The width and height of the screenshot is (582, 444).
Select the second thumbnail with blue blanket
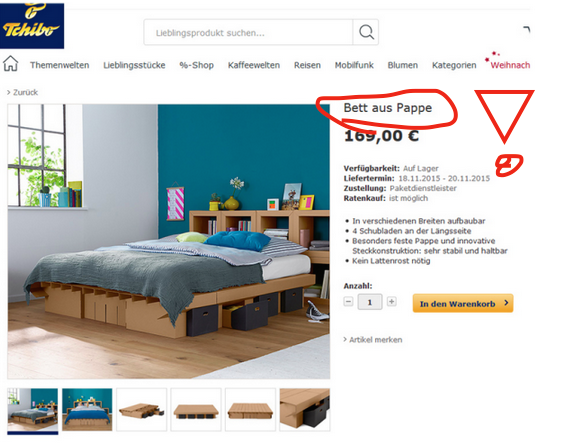tap(87, 409)
